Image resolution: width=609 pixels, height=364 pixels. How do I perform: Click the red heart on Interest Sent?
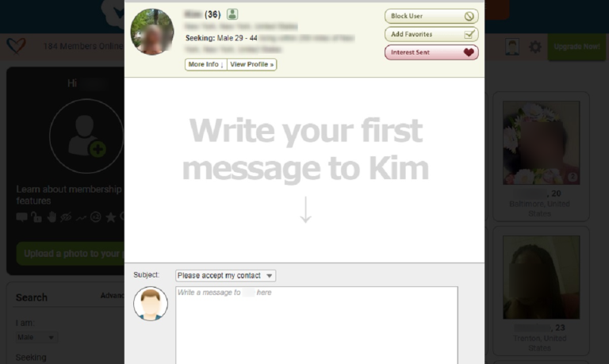[x=469, y=52]
